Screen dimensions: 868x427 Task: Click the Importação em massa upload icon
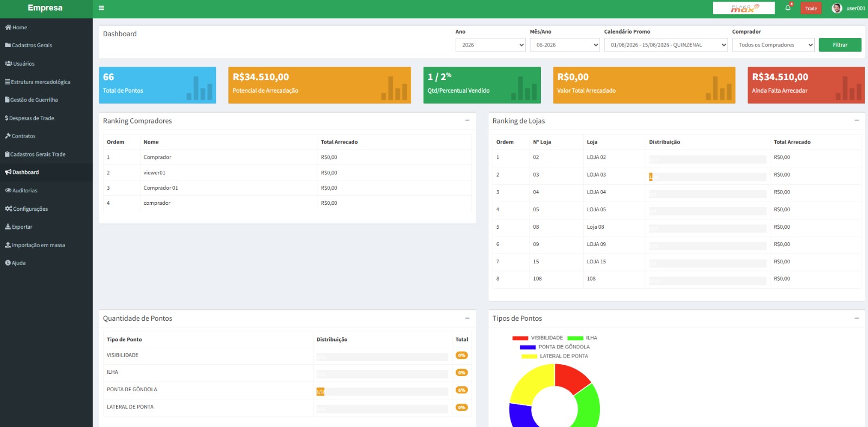[x=8, y=245]
